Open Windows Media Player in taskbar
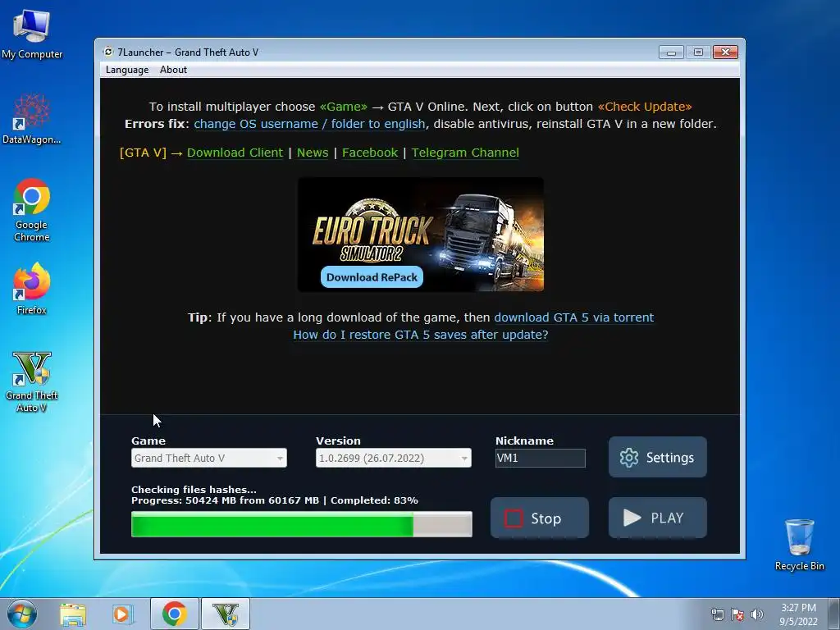This screenshot has height=630, width=840. (122, 614)
